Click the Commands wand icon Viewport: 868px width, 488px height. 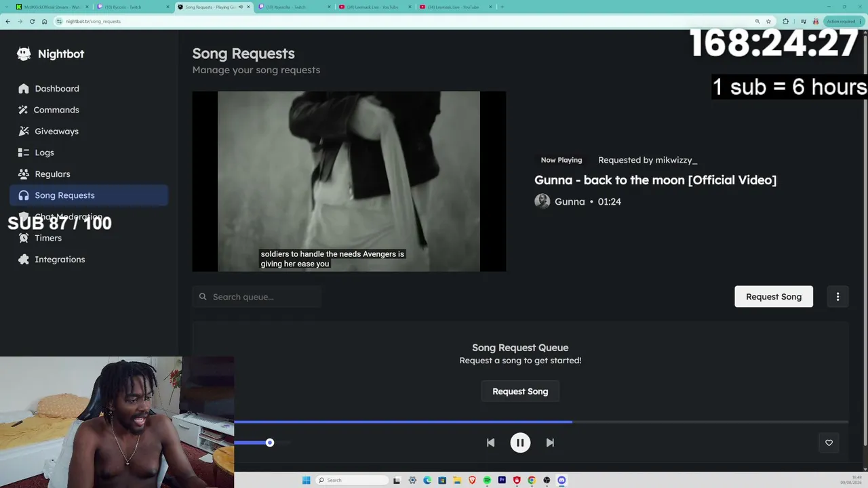pos(24,110)
